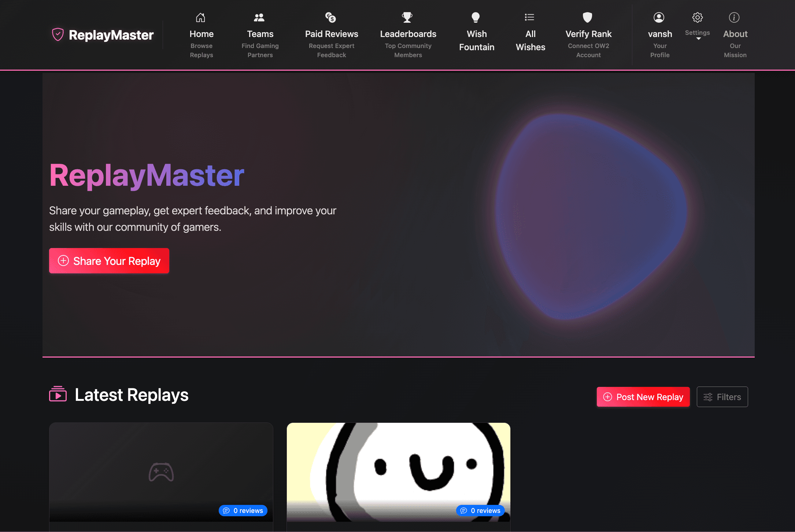Click the 0 reviews badge on the smiley replay
The image size is (795, 532).
coord(480,510)
